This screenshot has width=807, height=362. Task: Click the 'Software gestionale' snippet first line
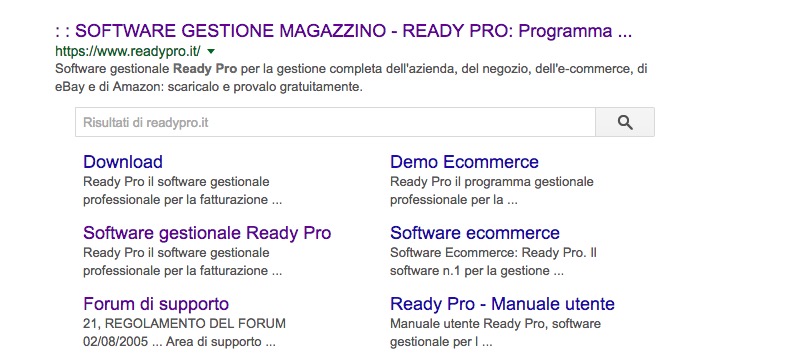point(351,69)
